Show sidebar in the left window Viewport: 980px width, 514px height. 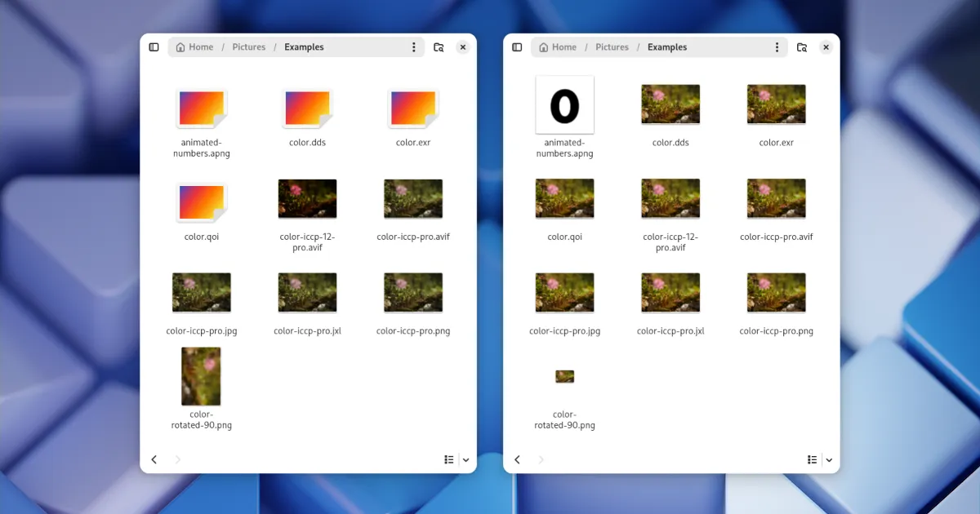coord(154,47)
